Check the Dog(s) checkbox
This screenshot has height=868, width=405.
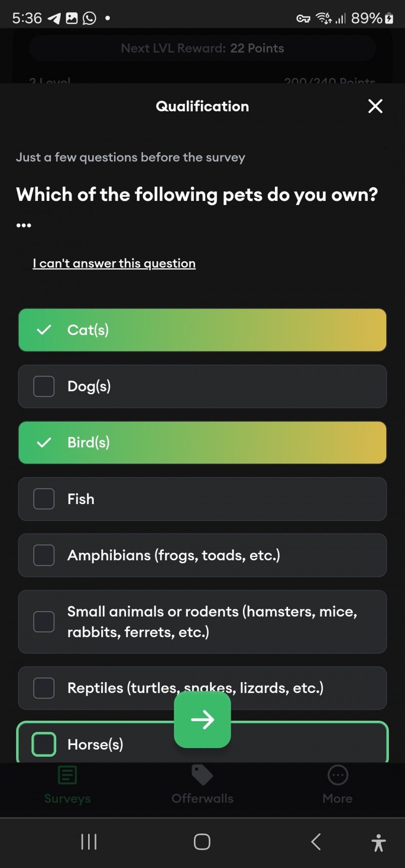[x=44, y=386]
